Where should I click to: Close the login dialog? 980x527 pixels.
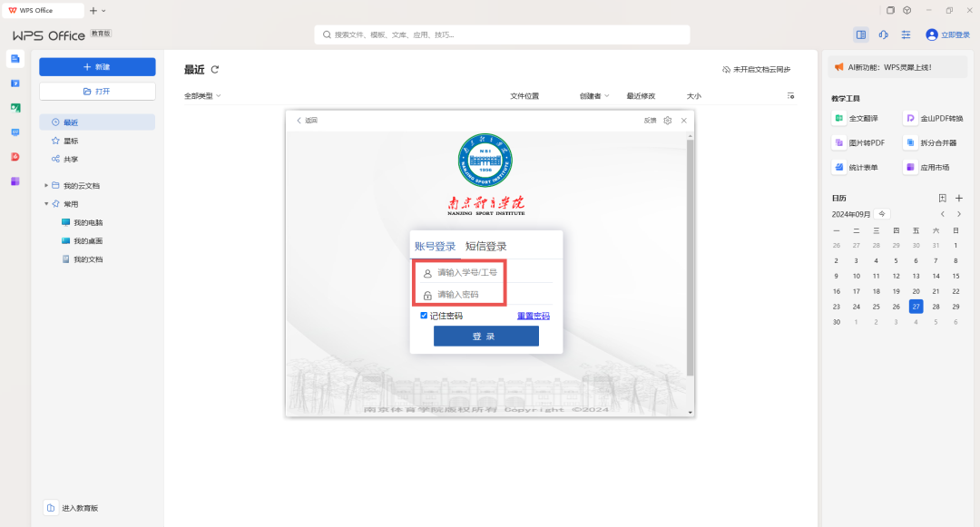pos(684,121)
